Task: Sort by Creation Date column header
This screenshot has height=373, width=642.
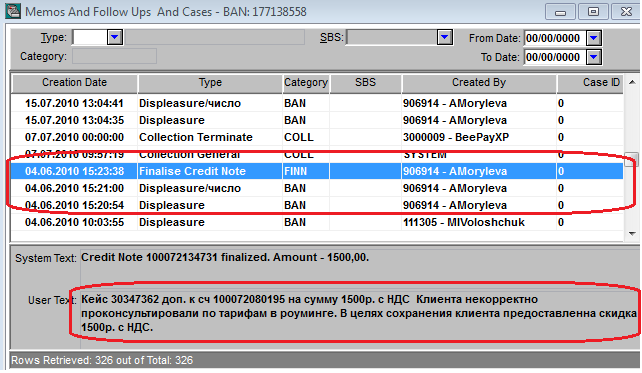Action: click(74, 83)
